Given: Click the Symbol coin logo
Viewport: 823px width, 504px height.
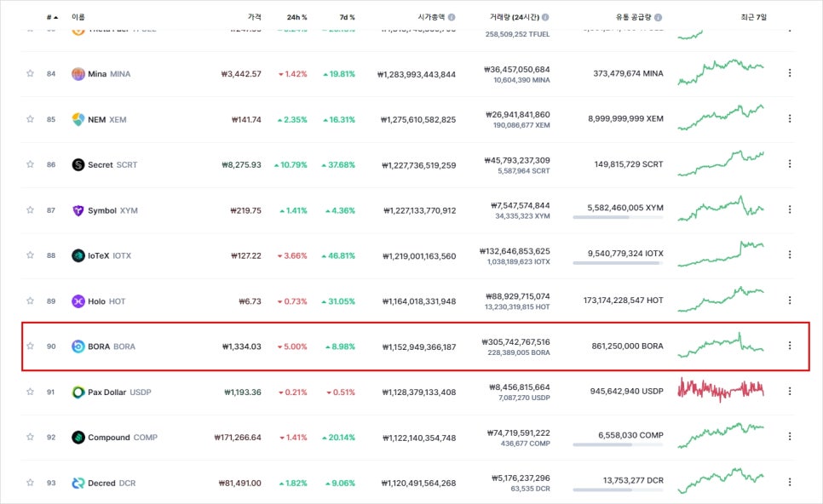Looking at the screenshot, I should click(x=78, y=210).
